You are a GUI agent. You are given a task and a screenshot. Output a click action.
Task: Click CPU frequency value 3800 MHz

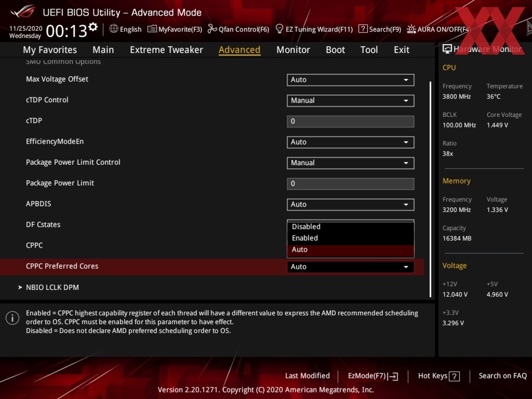pos(457,96)
